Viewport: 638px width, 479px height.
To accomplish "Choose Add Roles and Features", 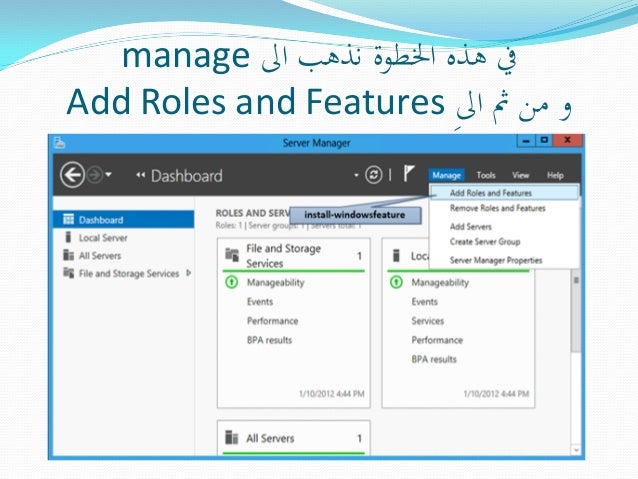I will click(x=505, y=193).
